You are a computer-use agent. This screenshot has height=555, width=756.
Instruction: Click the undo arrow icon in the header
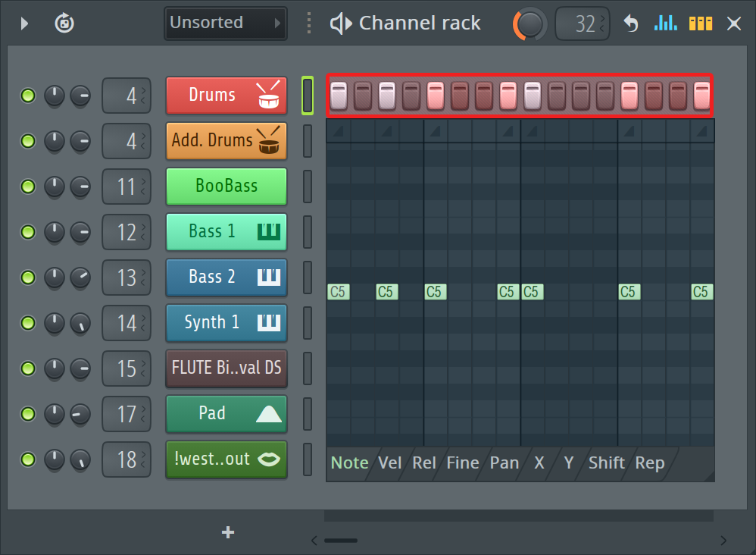click(x=631, y=24)
